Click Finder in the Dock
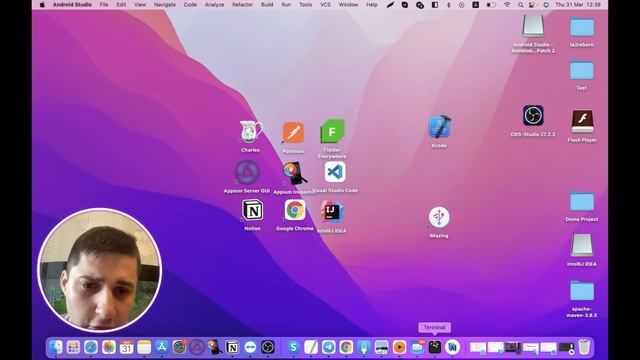The image size is (640, 360). click(x=56, y=347)
